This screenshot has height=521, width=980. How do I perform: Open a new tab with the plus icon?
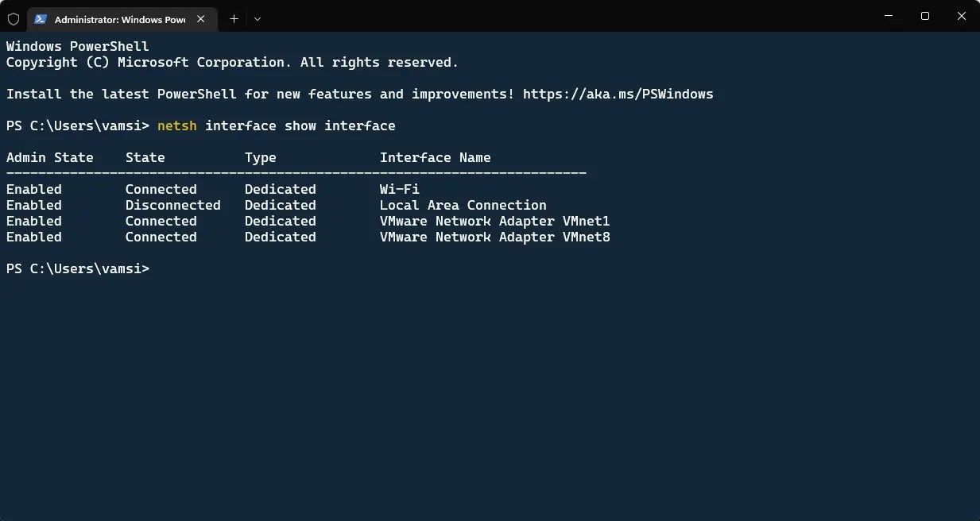[234, 19]
